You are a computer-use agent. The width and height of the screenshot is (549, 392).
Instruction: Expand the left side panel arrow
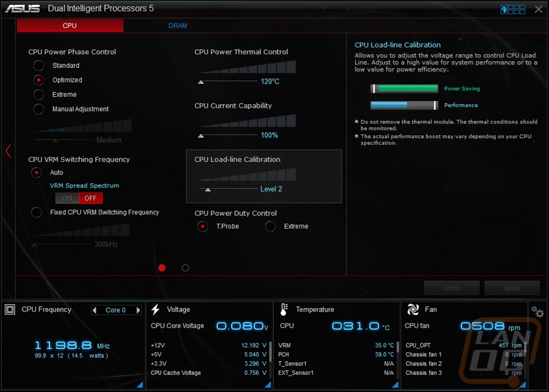[x=8, y=151]
